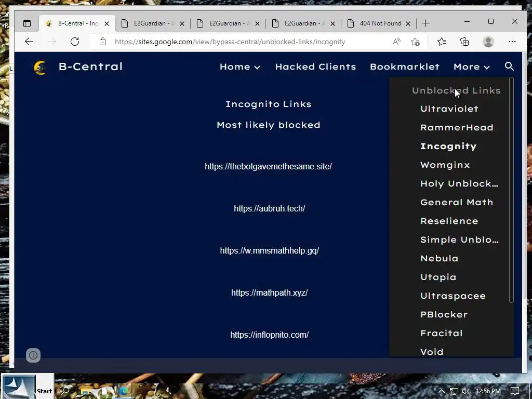The image size is (532, 399).
Task: Open the browser profile avatar
Action: tap(488, 42)
